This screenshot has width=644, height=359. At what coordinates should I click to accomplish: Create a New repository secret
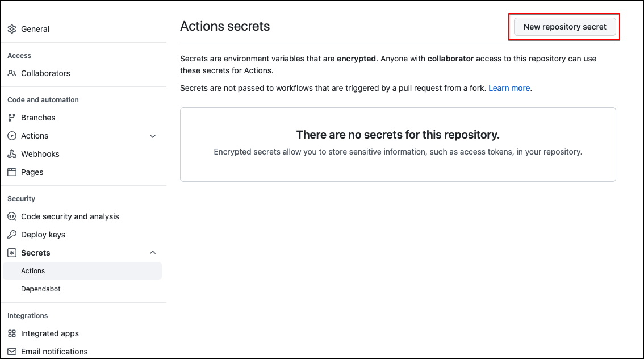(x=564, y=27)
